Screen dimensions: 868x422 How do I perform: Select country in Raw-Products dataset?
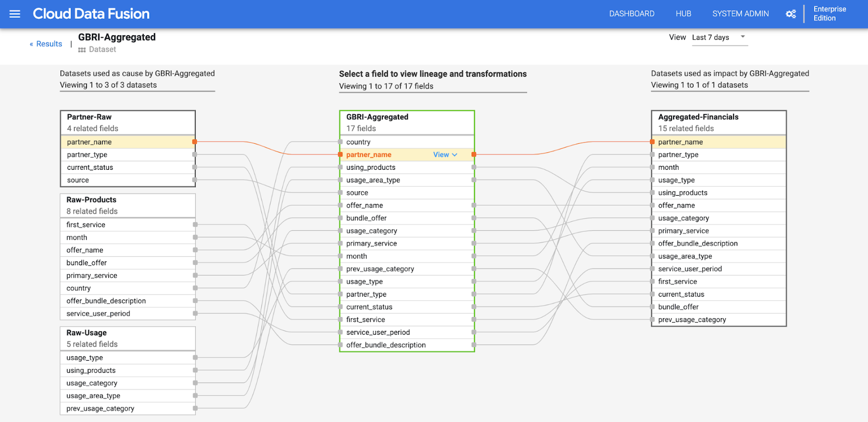[128, 288]
